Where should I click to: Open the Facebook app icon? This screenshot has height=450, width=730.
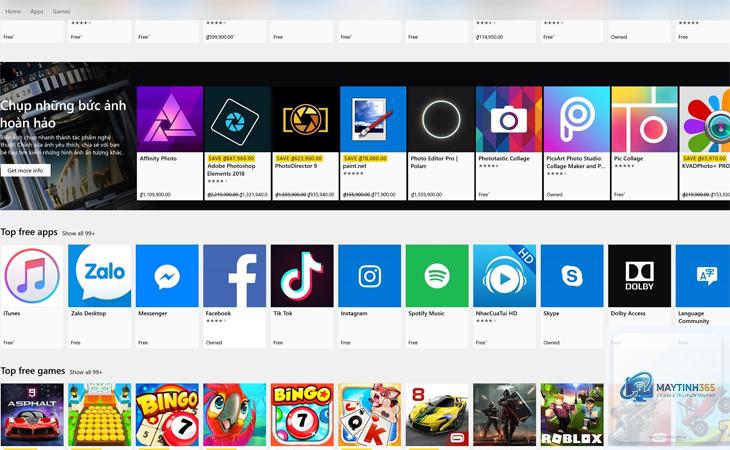235,276
